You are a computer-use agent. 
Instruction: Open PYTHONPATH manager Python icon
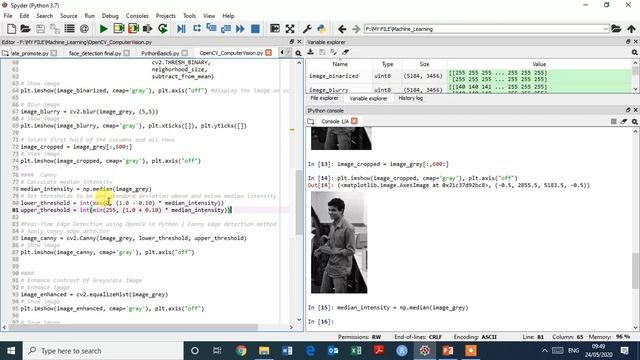[322, 29]
